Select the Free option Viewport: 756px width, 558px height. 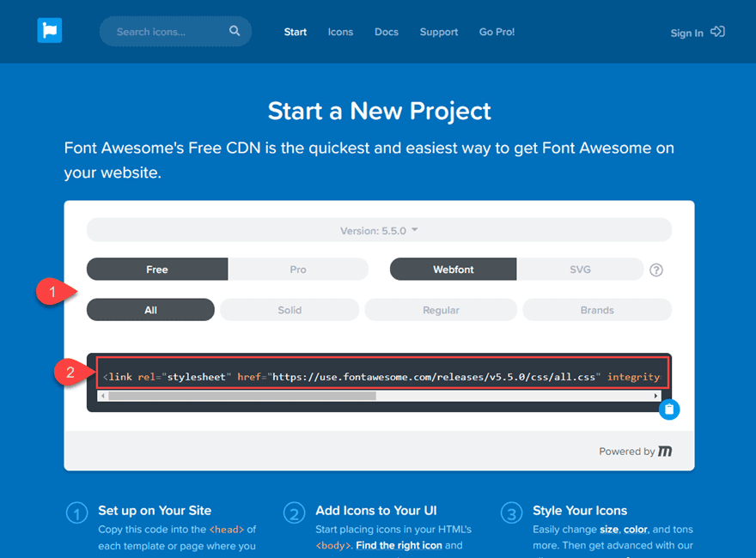coord(157,270)
